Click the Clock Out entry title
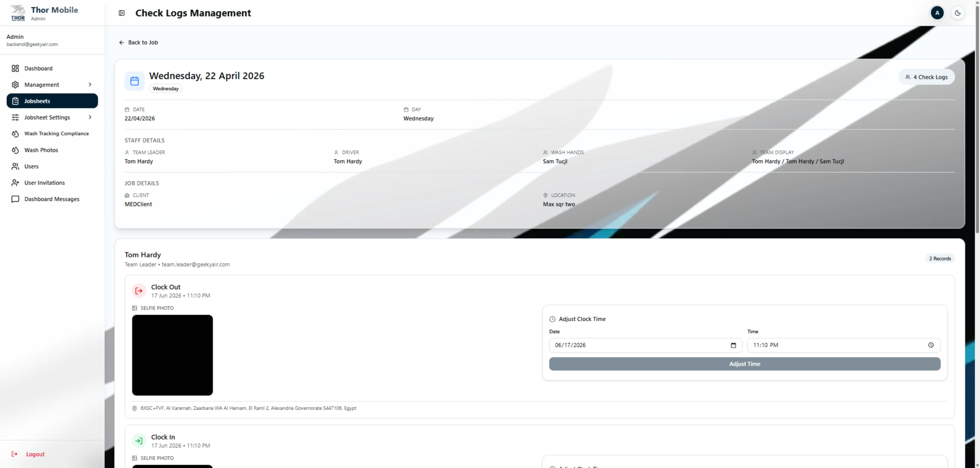 [166, 287]
